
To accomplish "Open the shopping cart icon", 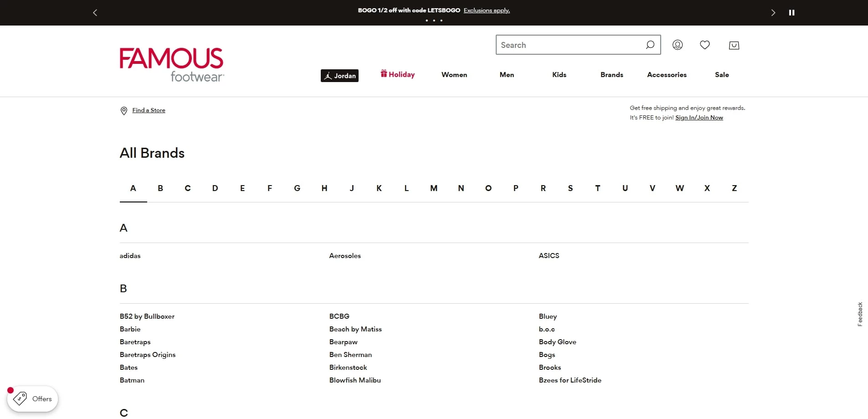I will 734,45.
